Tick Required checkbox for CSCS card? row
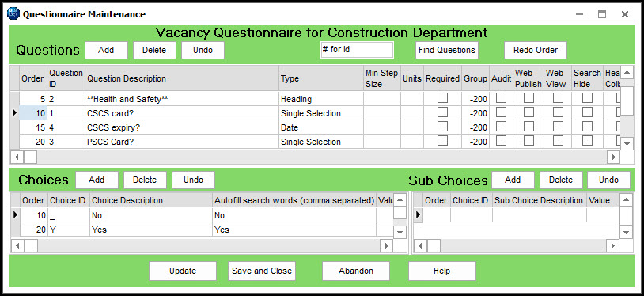This screenshot has width=644, height=296. [x=442, y=112]
